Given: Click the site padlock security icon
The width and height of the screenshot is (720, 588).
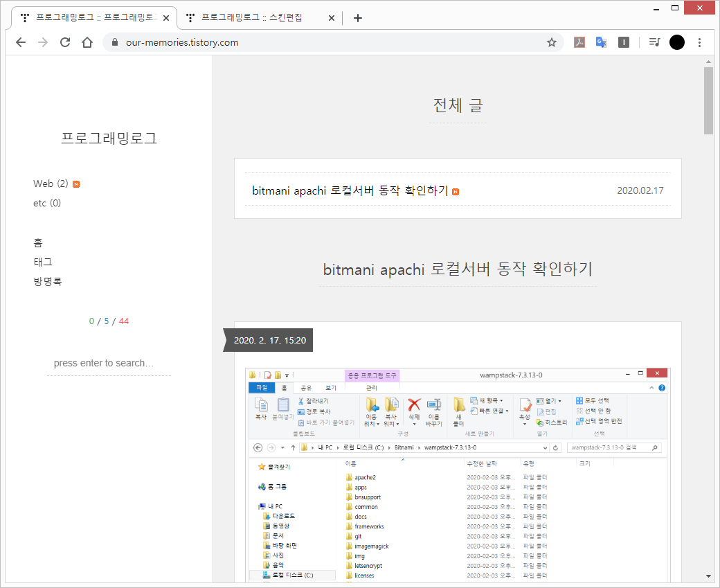Looking at the screenshot, I should point(115,42).
